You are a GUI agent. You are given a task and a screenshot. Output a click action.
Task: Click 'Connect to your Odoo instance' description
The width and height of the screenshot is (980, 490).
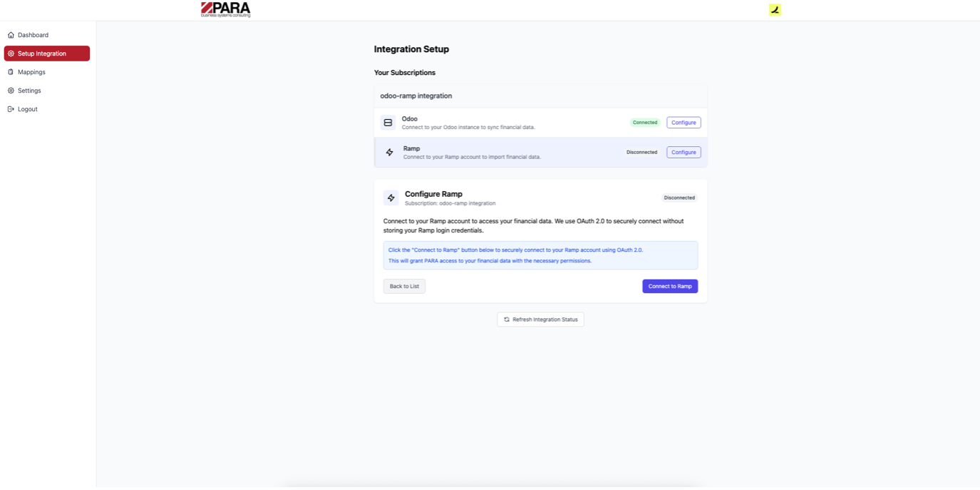coord(468,127)
